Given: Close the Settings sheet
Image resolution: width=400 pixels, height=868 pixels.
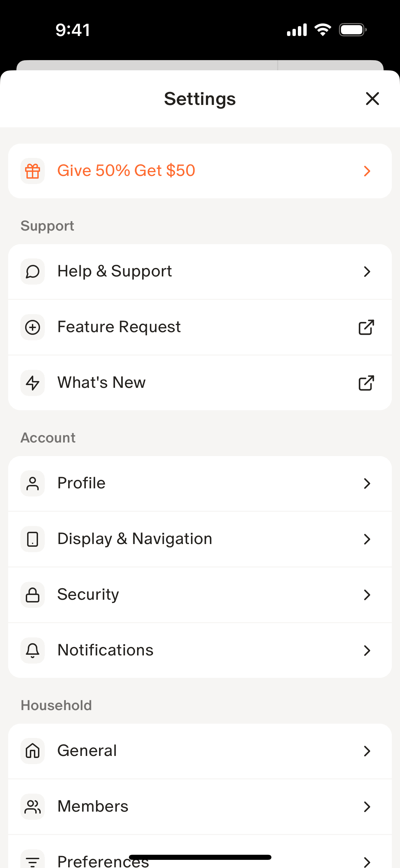Looking at the screenshot, I should point(372,99).
